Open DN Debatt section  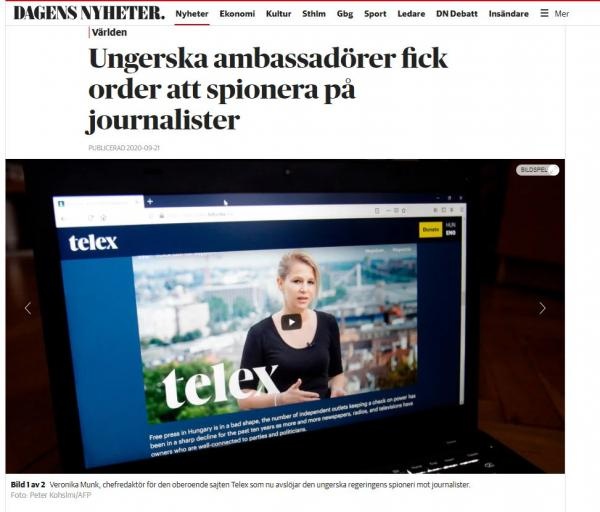pos(457,14)
